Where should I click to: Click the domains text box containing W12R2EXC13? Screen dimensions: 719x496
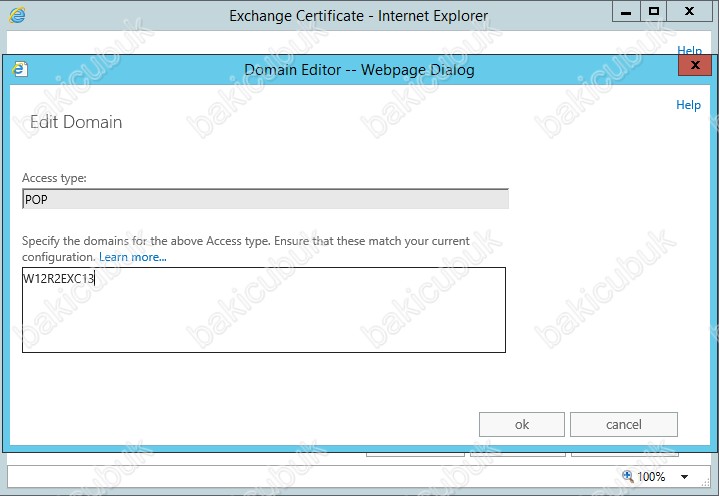point(264,310)
